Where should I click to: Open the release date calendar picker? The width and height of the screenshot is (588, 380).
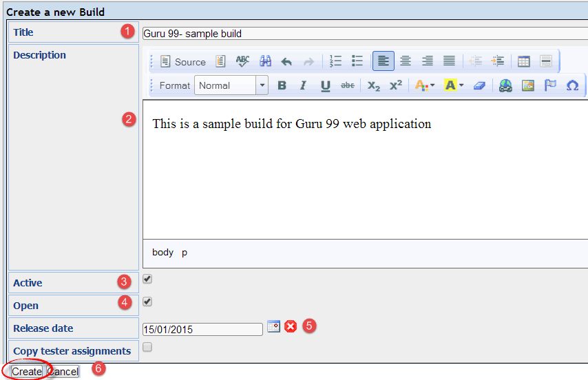273,326
